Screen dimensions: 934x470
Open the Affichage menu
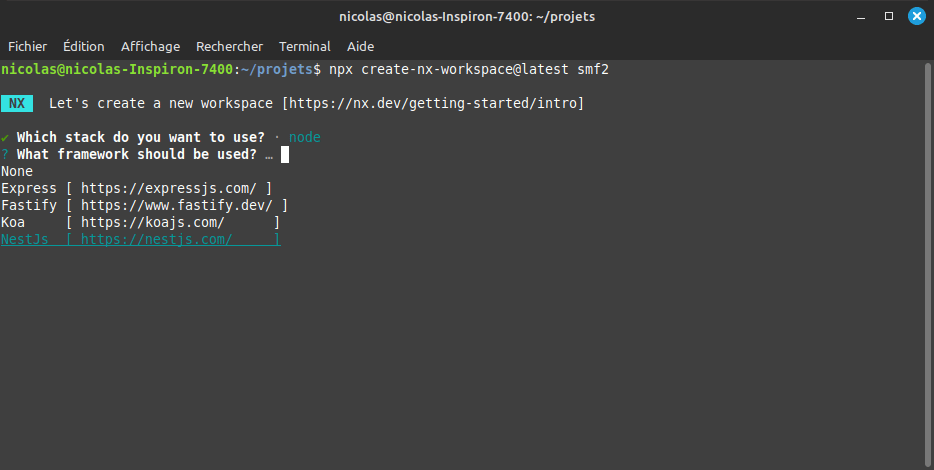click(x=150, y=46)
